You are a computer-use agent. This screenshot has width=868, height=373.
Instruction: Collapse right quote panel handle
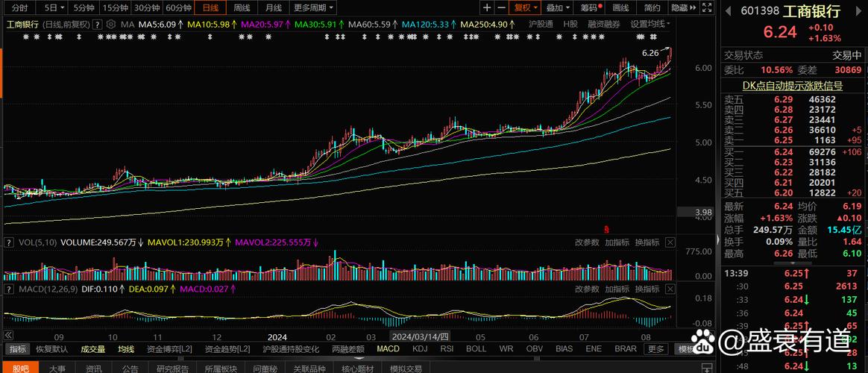(x=718, y=239)
